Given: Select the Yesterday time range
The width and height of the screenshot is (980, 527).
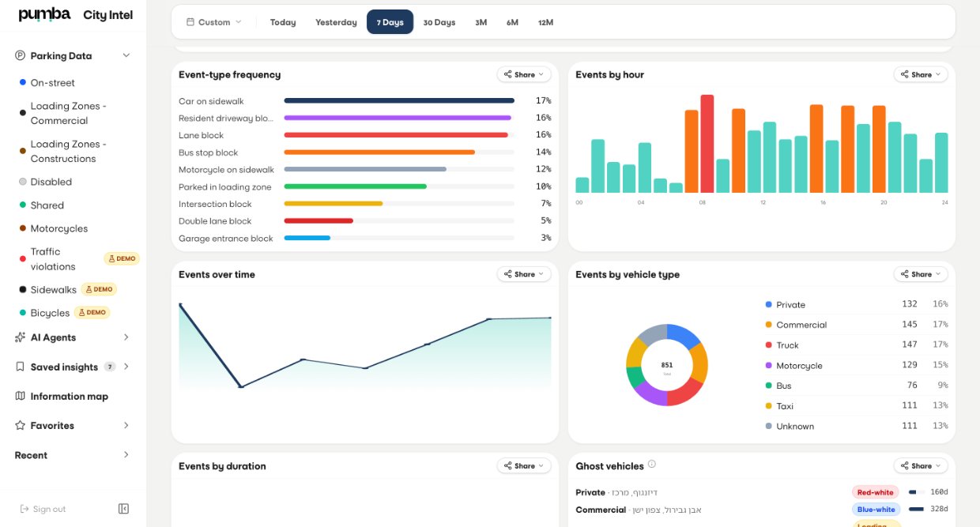Looking at the screenshot, I should (x=336, y=22).
